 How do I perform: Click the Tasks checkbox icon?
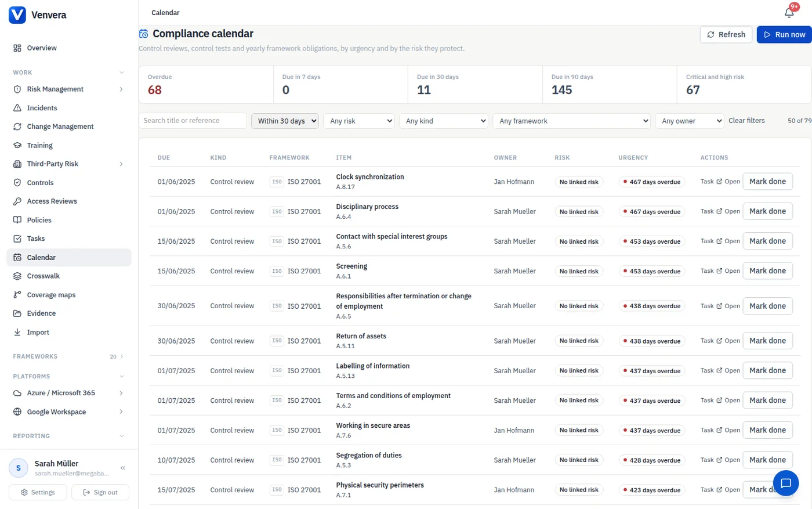[17, 239]
